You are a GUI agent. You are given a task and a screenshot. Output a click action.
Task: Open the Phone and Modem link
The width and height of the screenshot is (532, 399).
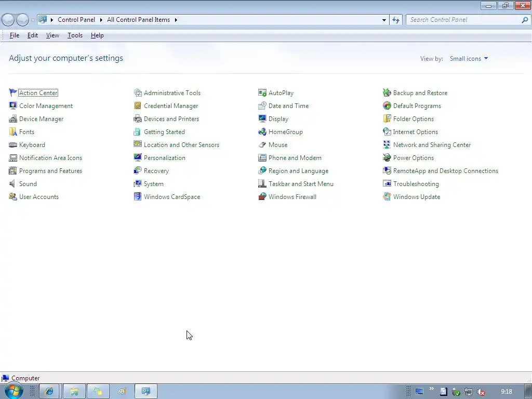pyautogui.click(x=295, y=158)
